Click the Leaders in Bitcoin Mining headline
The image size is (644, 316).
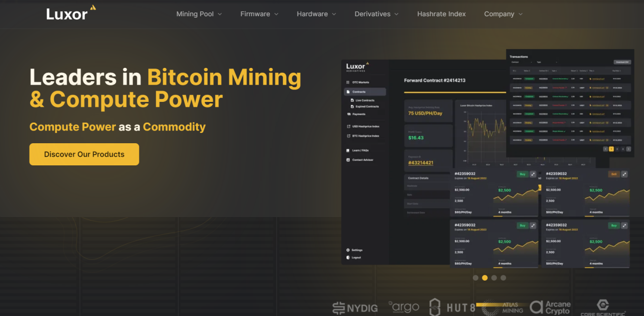(166, 89)
